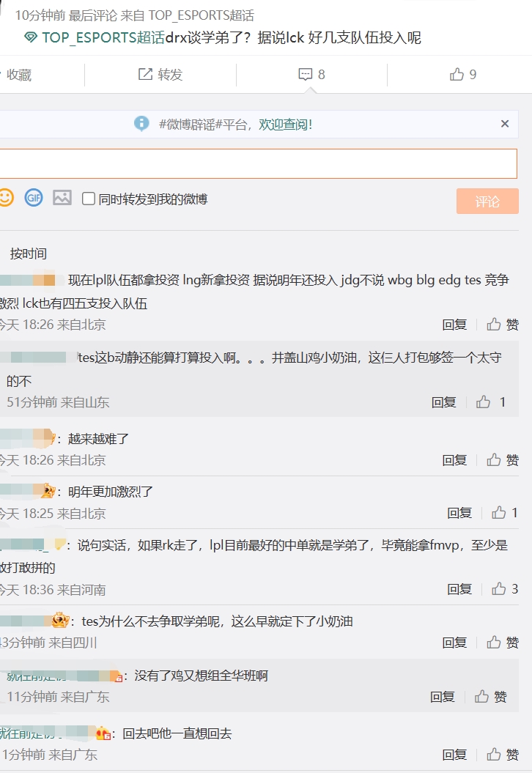
Task: Open the 欢迎查阅! link in the notice
Action: click(286, 125)
